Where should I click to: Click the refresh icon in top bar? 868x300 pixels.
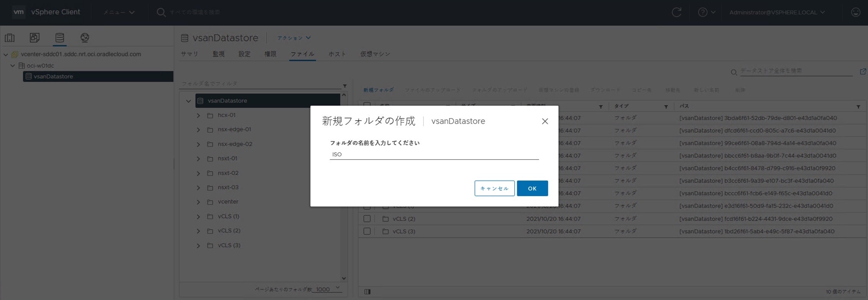point(677,12)
